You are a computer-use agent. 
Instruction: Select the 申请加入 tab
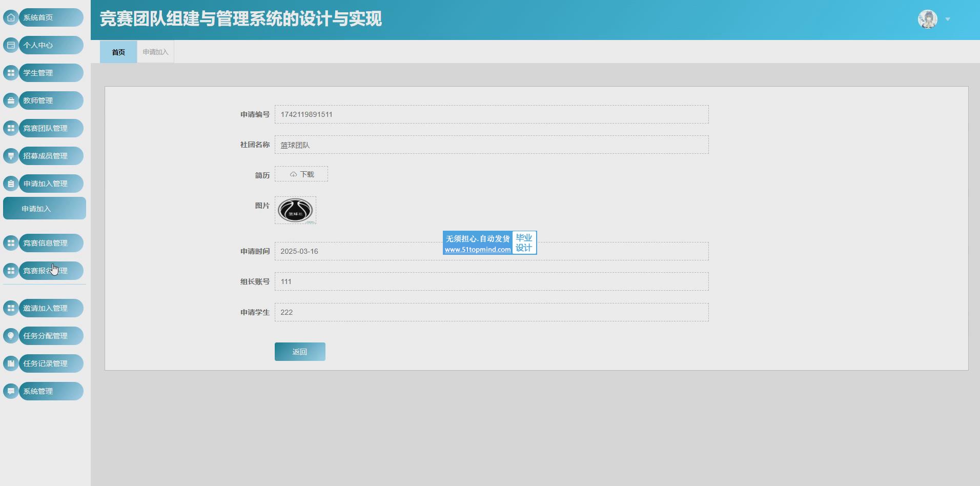pos(155,52)
